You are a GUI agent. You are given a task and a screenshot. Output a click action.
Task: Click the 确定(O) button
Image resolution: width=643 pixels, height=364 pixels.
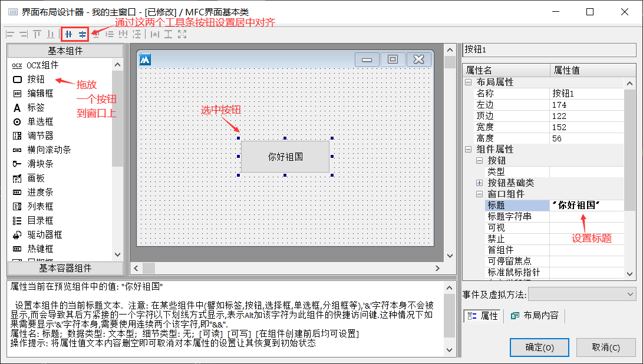(x=539, y=348)
